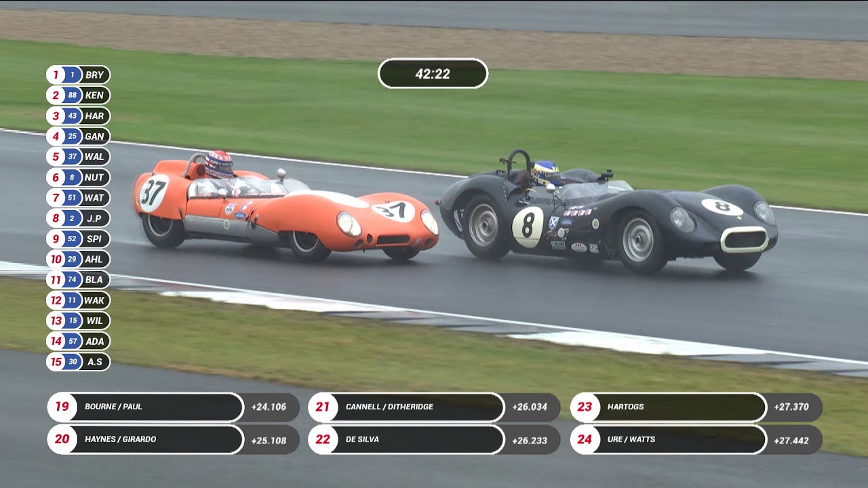Click the +24.106 gap value
Image resolution: width=868 pixels, height=488 pixels.
point(269,407)
